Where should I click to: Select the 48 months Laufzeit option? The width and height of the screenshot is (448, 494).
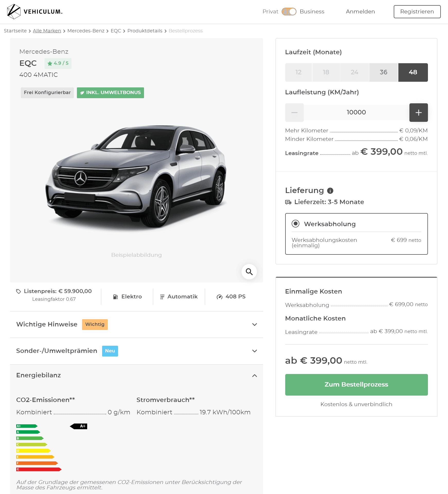pyautogui.click(x=413, y=72)
